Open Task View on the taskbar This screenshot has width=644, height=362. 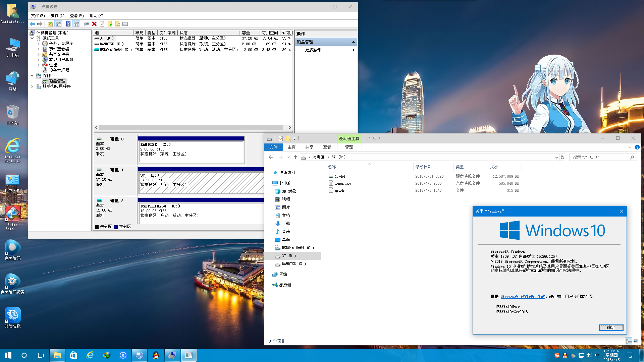(x=40, y=355)
